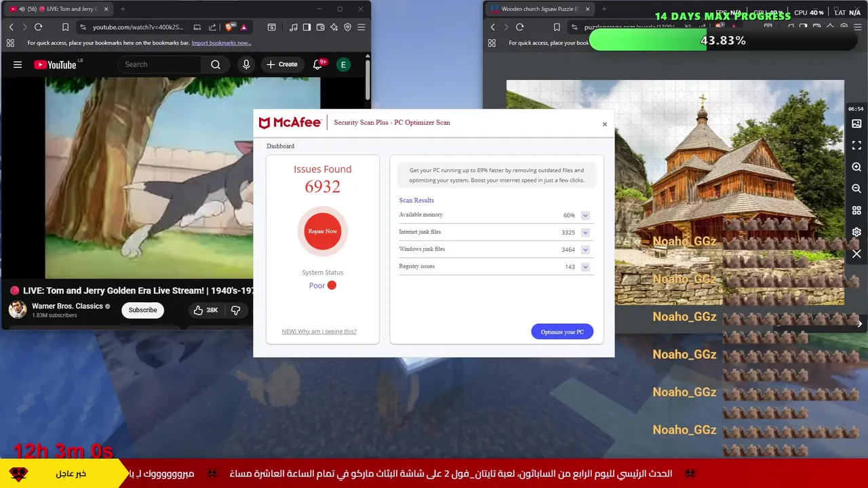Click Warner Bros. Classics channel name
The image size is (868, 488).
[67, 306]
